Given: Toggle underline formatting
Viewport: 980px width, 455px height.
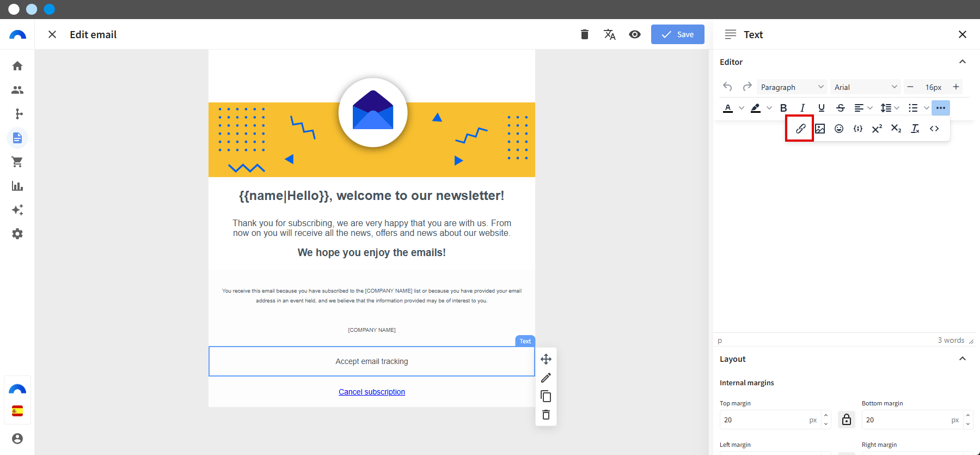Looking at the screenshot, I should click(x=822, y=108).
